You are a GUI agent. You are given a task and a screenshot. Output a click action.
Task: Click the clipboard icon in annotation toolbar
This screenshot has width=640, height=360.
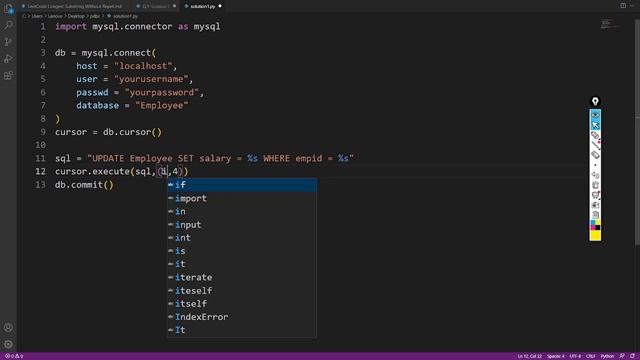[595, 215]
